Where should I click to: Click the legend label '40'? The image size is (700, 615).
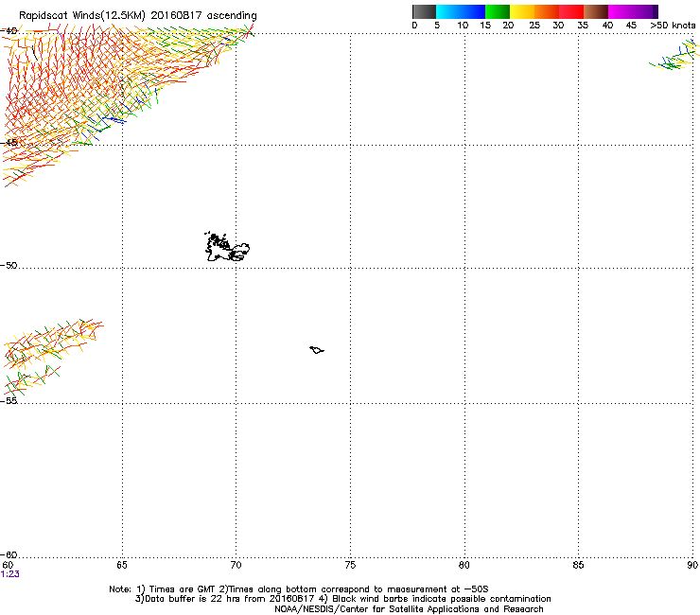607,26
